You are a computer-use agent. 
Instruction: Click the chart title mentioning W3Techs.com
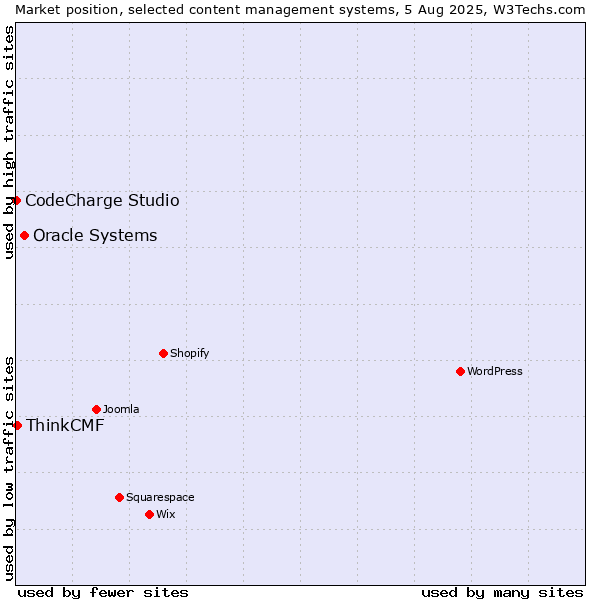[x=300, y=10]
